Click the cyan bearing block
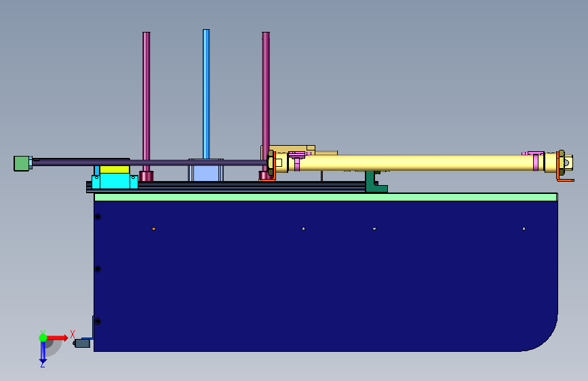 point(115,181)
